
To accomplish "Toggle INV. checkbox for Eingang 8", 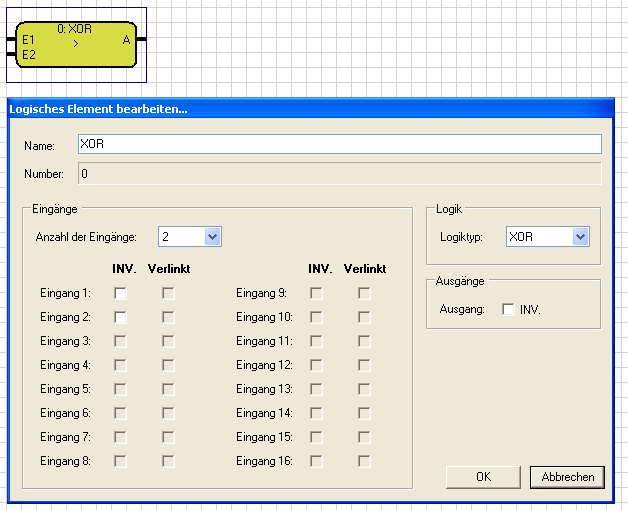I will click(x=120, y=461).
